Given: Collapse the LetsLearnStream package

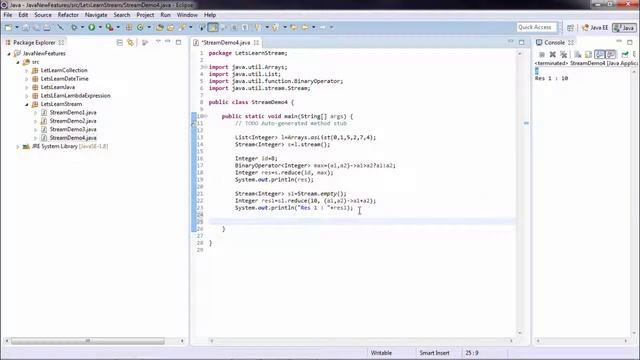Looking at the screenshot, I should pyautogui.click(x=27, y=104).
